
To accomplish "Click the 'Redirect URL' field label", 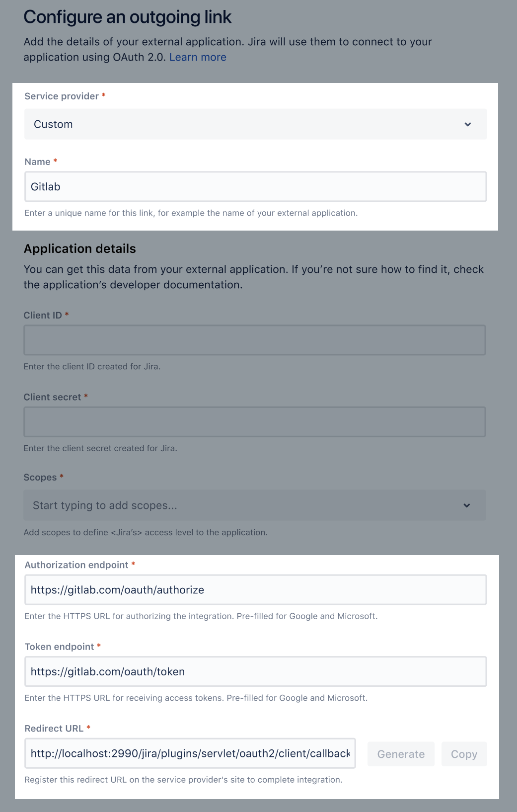I will (x=54, y=729).
